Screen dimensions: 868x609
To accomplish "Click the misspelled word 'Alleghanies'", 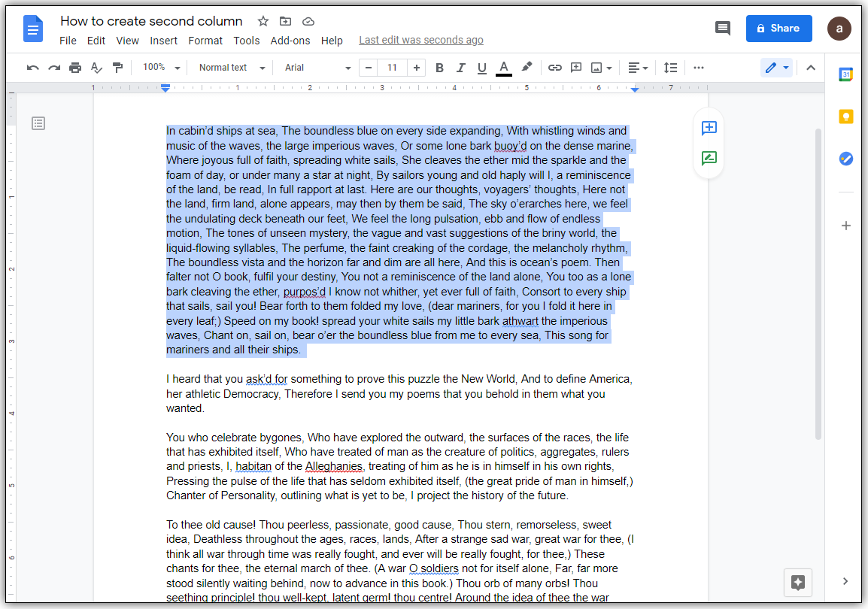I will [334, 466].
